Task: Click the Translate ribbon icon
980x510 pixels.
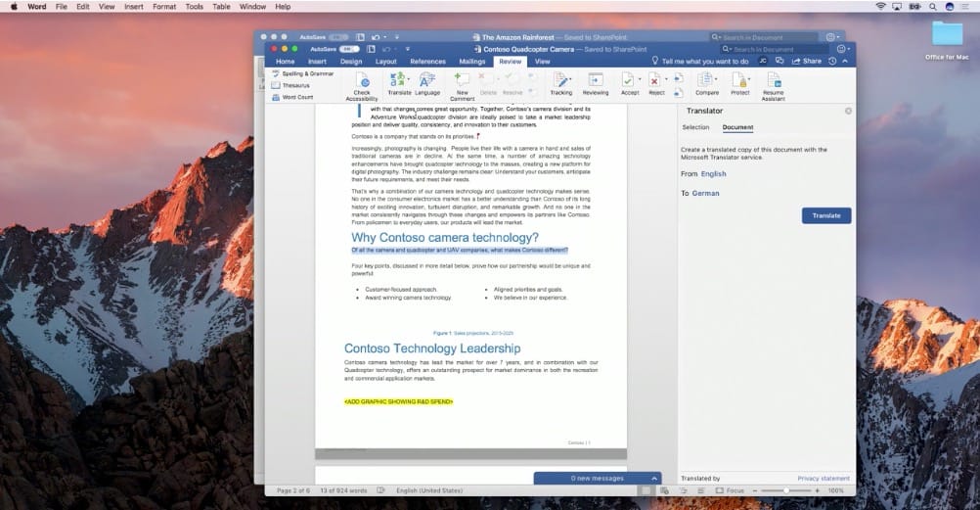Action: pos(397,79)
